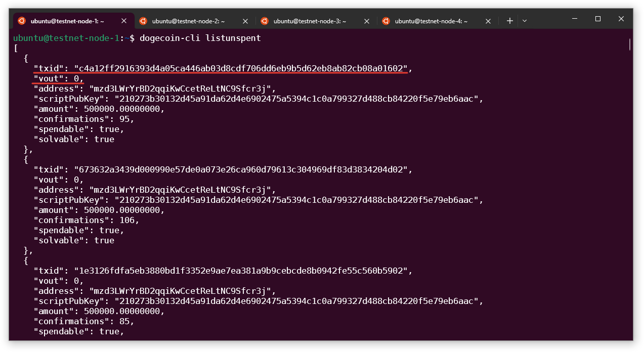Close the testnet-node-2 tab
This screenshot has width=644, height=352.
click(x=245, y=21)
